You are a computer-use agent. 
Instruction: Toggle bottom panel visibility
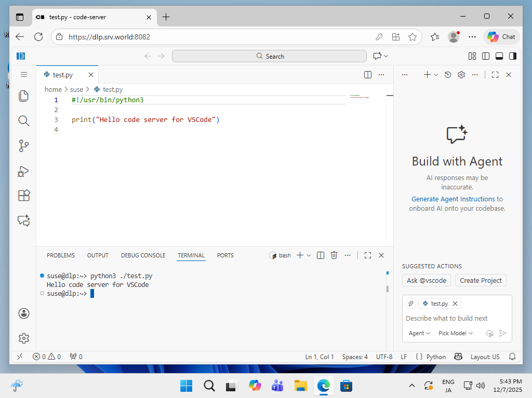(499, 56)
